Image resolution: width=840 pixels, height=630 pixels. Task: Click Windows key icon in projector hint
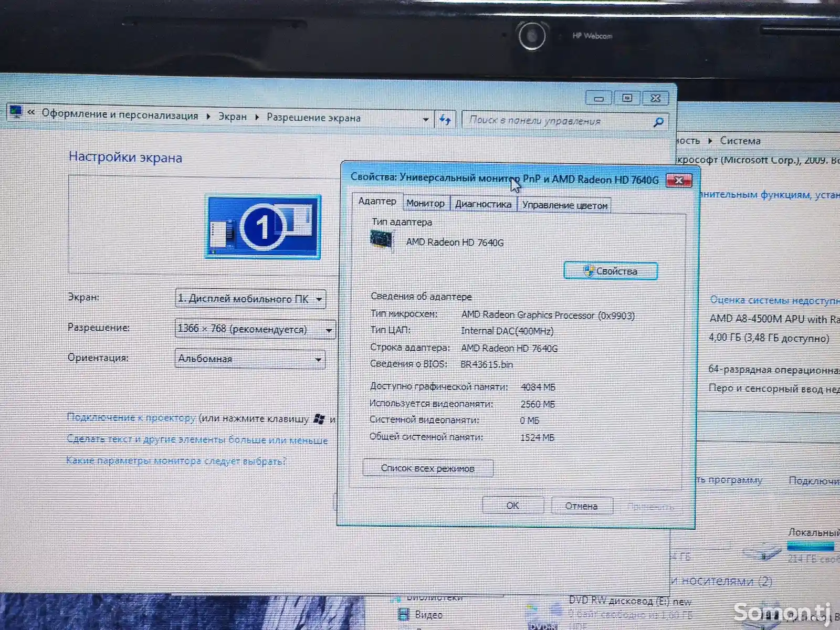(x=319, y=419)
